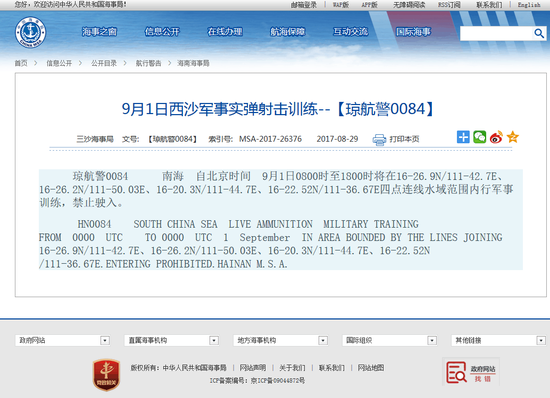Viewport: 550px width, 398px height.
Task: Click the 政府网站找错 icon
Action: click(x=471, y=373)
